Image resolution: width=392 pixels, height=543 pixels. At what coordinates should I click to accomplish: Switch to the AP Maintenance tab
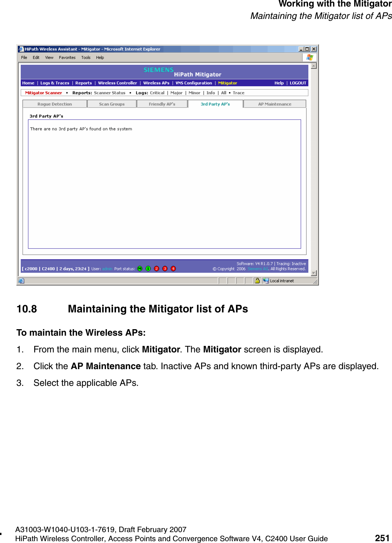[275, 104]
